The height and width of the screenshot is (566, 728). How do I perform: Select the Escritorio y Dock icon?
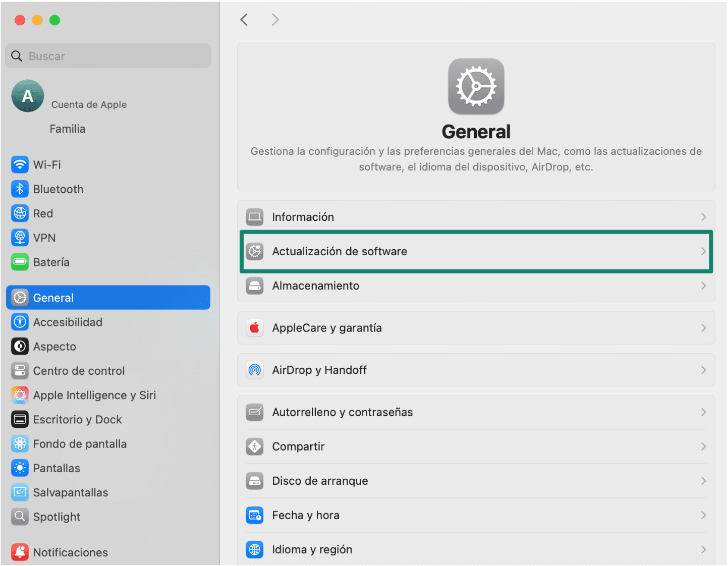pos(20,419)
